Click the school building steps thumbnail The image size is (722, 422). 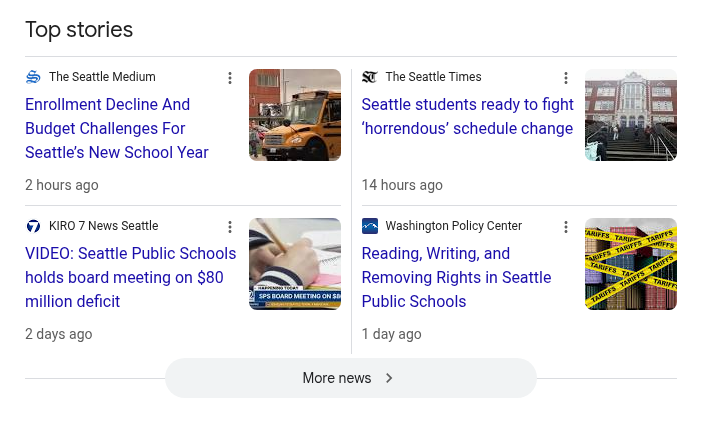click(x=631, y=115)
